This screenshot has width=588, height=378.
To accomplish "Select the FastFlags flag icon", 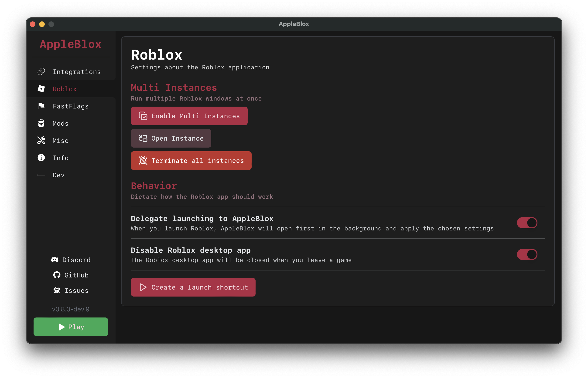I will (41, 106).
